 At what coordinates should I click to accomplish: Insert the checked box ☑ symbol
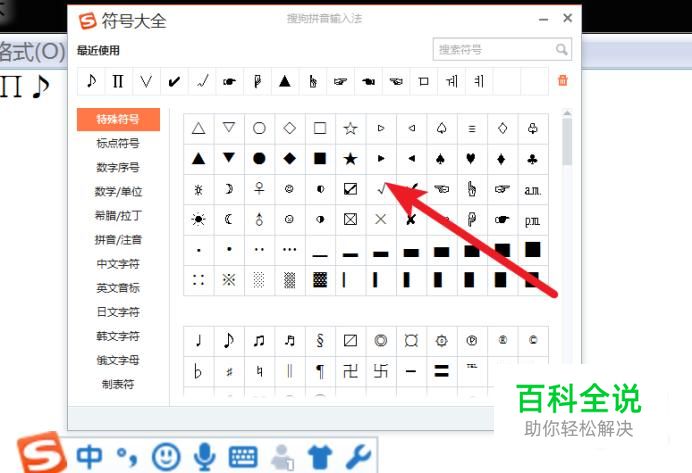tap(350, 189)
